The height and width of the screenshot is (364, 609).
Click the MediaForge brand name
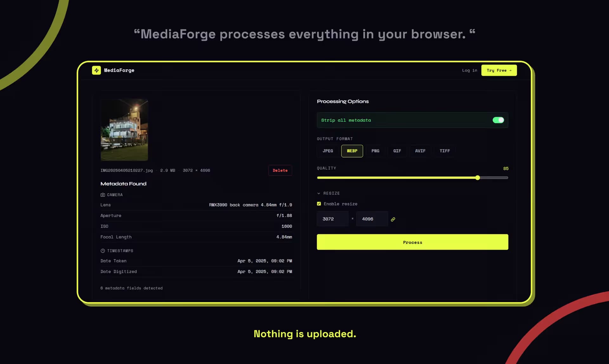pyautogui.click(x=119, y=70)
